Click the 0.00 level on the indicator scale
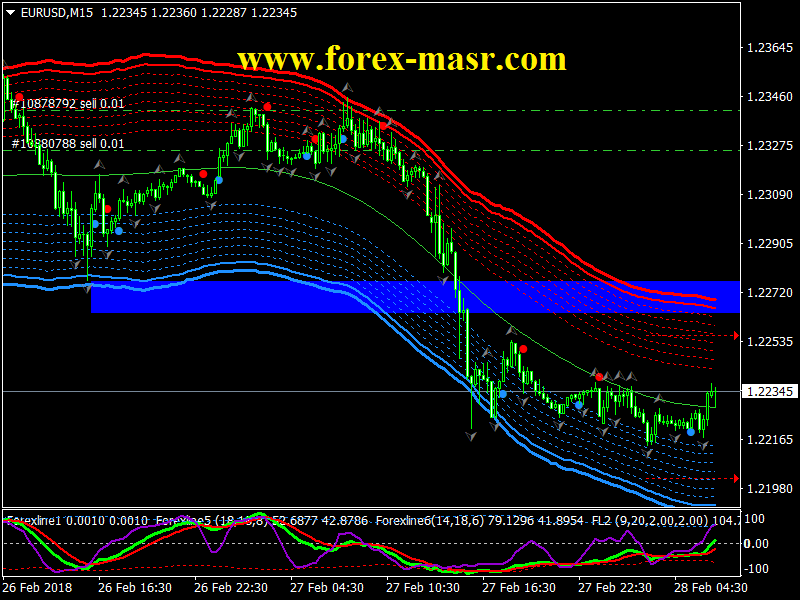Image resolution: width=800 pixels, height=600 pixels. (x=756, y=544)
